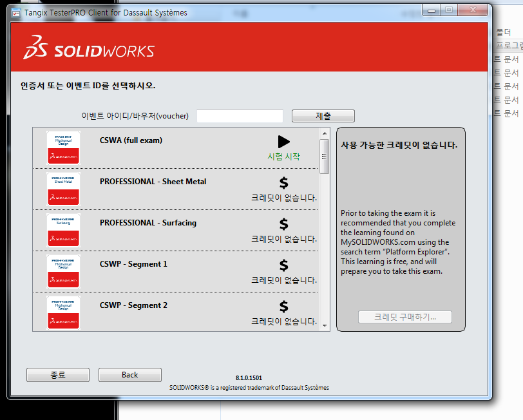
Task: Click the SOLIDWORKS logo in red banner
Action: click(x=89, y=48)
